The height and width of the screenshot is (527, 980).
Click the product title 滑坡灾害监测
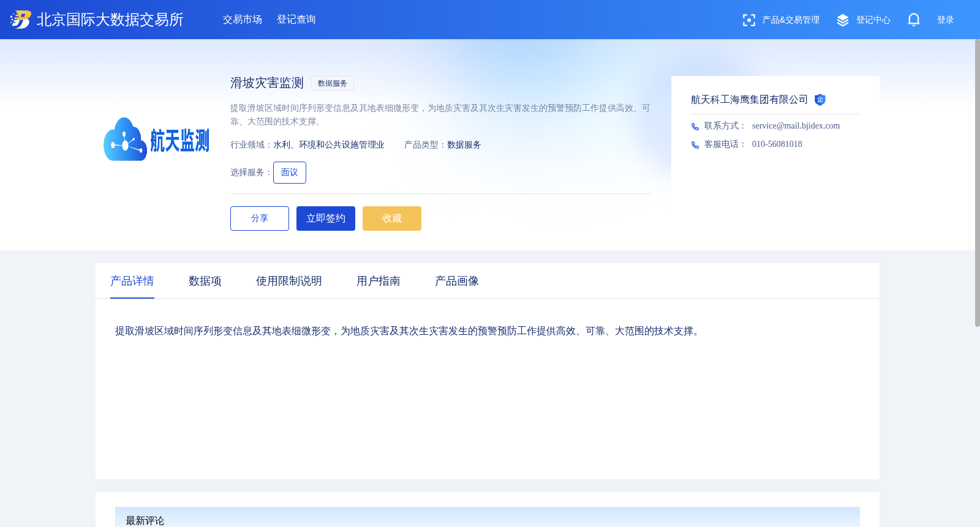coord(267,83)
